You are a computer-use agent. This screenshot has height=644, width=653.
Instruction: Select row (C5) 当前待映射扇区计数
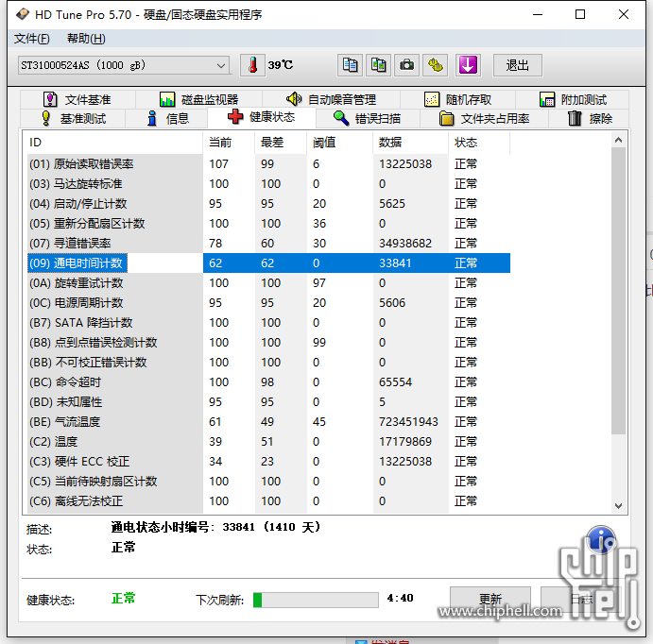click(x=269, y=482)
